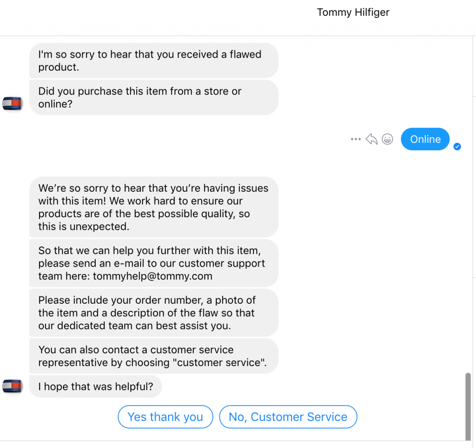
Task: Click upper Tommy Hilfiger flag avatar
Action: coord(13,104)
